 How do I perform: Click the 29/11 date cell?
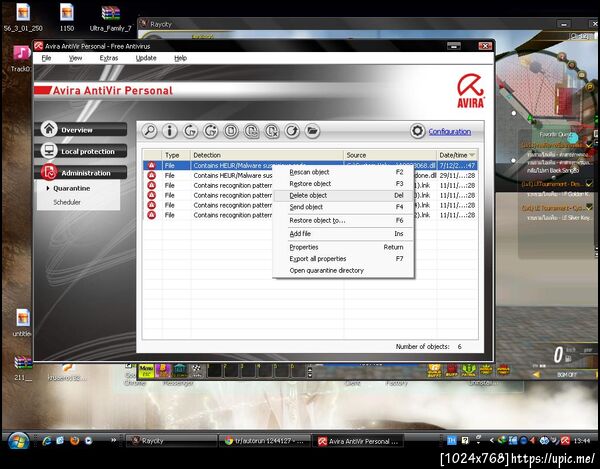(x=457, y=175)
